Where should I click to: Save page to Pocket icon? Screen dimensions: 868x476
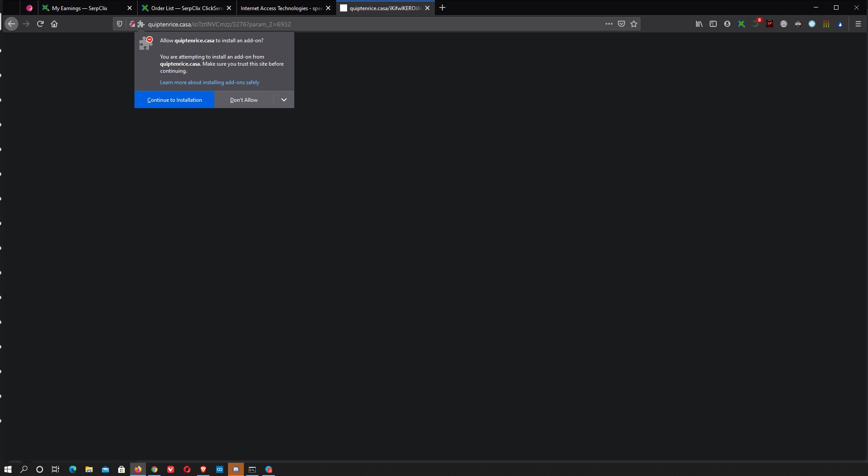(621, 24)
